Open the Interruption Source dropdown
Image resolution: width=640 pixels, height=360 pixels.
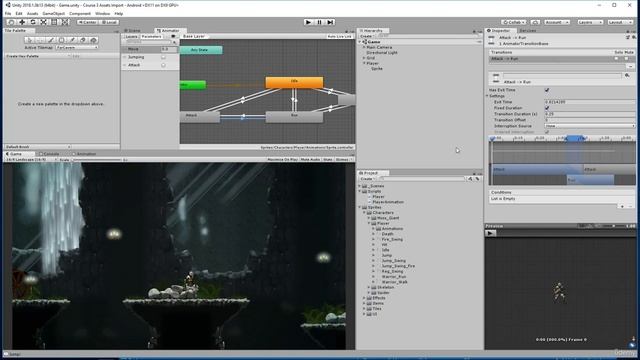click(x=590, y=126)
